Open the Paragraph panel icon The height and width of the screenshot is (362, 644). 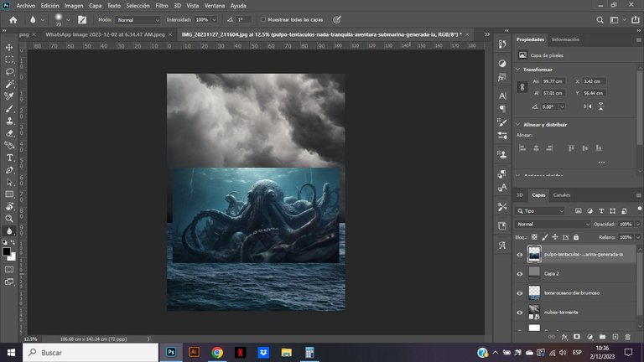[x=502, y=109]
